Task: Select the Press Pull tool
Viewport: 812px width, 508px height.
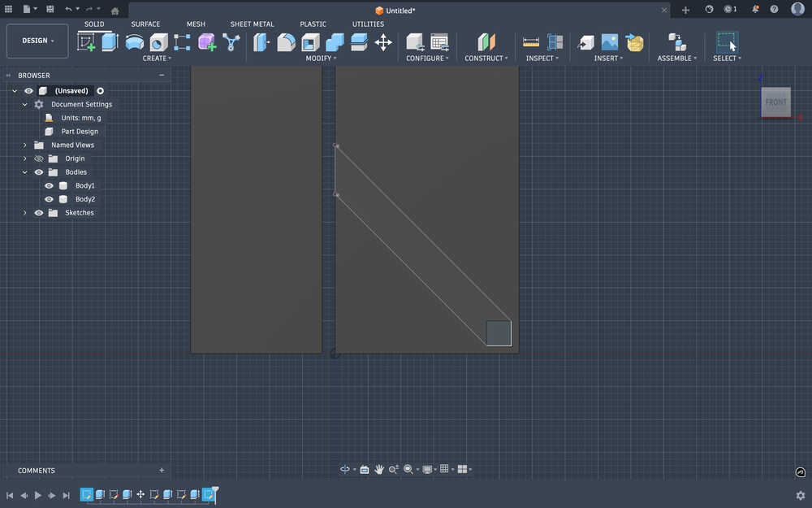Action: tap(261, 42)
